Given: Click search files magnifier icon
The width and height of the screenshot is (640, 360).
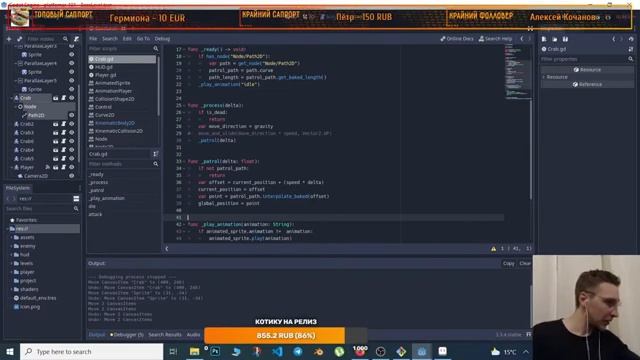Looking at the screenshot, I should (76, 209).
